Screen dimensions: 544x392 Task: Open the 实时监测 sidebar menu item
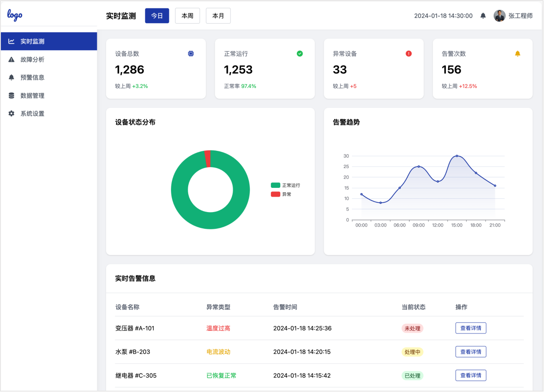(48, 41)
